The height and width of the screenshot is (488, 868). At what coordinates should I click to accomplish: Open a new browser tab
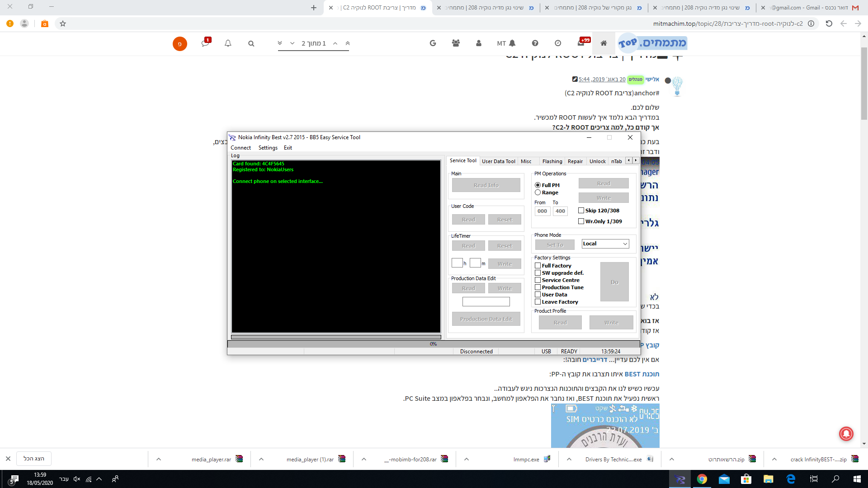tap(314, 8)
